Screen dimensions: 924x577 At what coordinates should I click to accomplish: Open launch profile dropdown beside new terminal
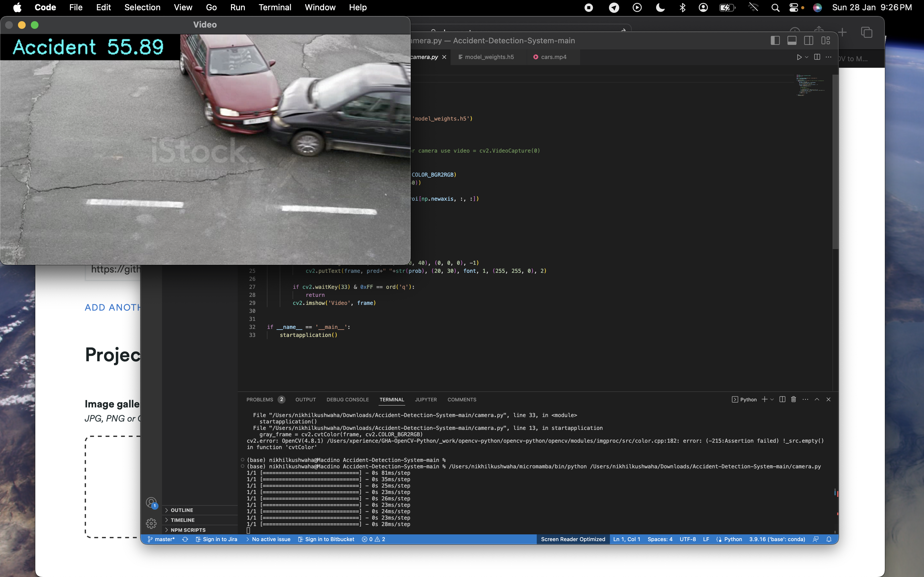[773, 399]
